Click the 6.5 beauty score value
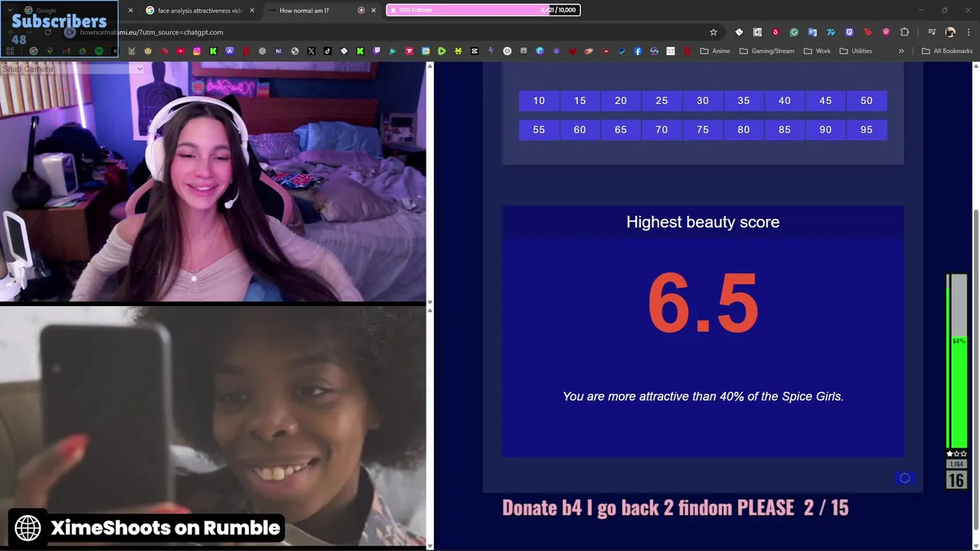 coord(703,304)
